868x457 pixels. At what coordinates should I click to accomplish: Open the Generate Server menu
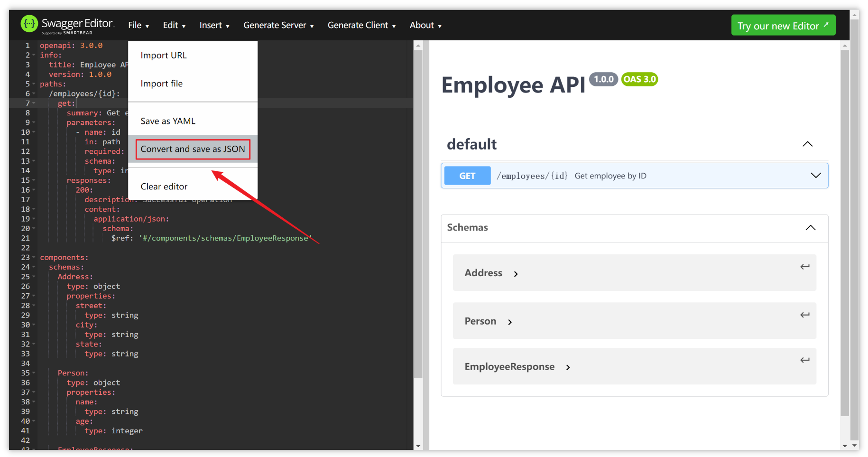pos(278,25)
